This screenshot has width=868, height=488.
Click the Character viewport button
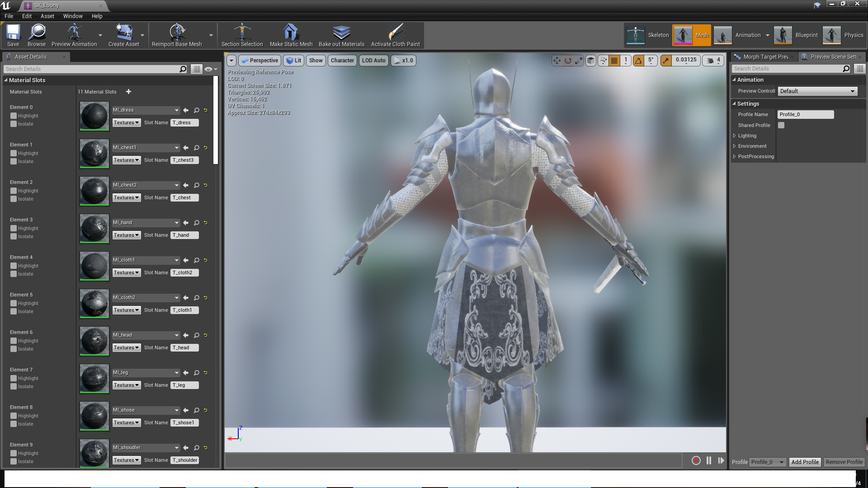click(342, 61)
